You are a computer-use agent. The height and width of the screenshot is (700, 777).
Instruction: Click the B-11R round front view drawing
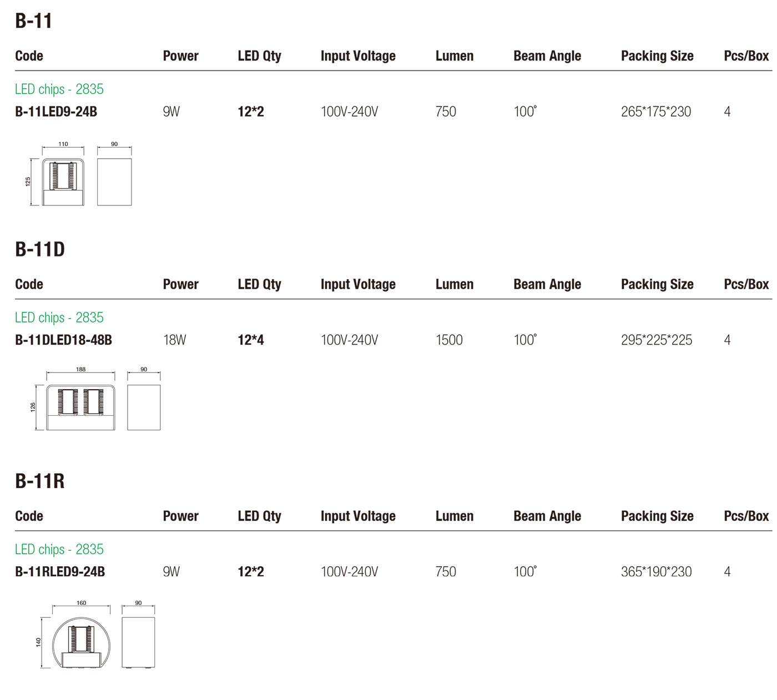[x=73, y=634]
